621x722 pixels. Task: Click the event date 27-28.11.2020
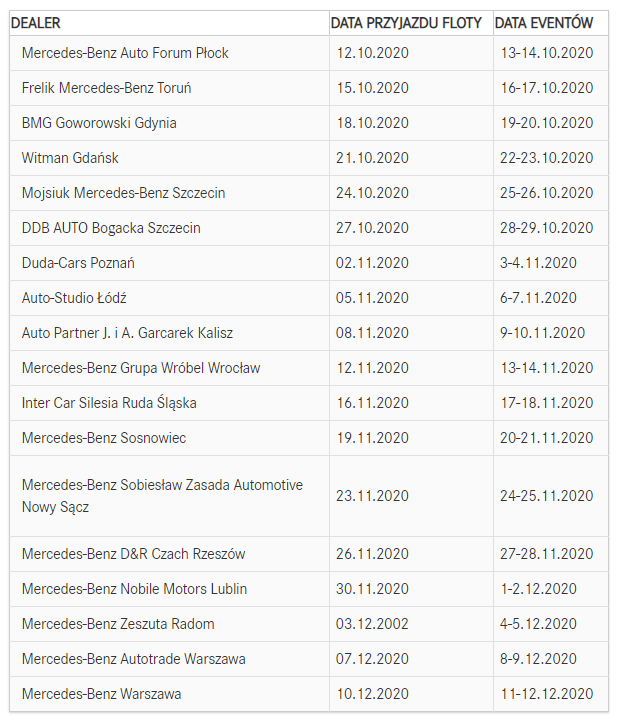pos(547,554)
